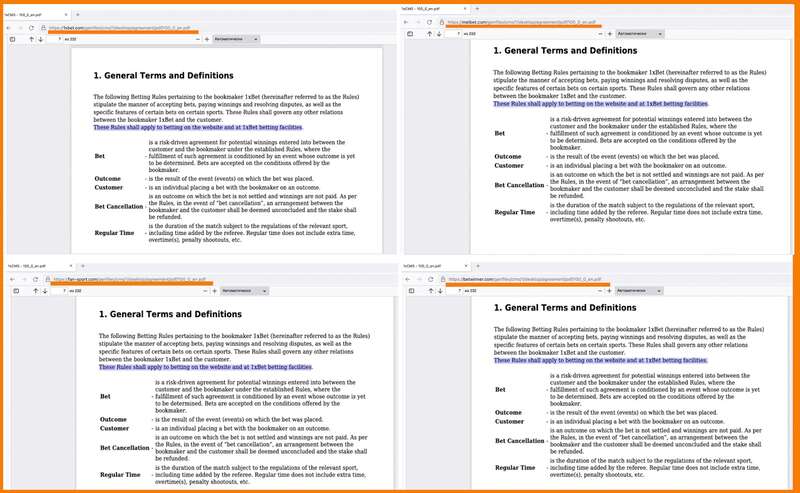Toggle the PDF sidebar in the fan-sport.com window
The height and width of the screenshot is (493, 800).
(x=17, y=290)
